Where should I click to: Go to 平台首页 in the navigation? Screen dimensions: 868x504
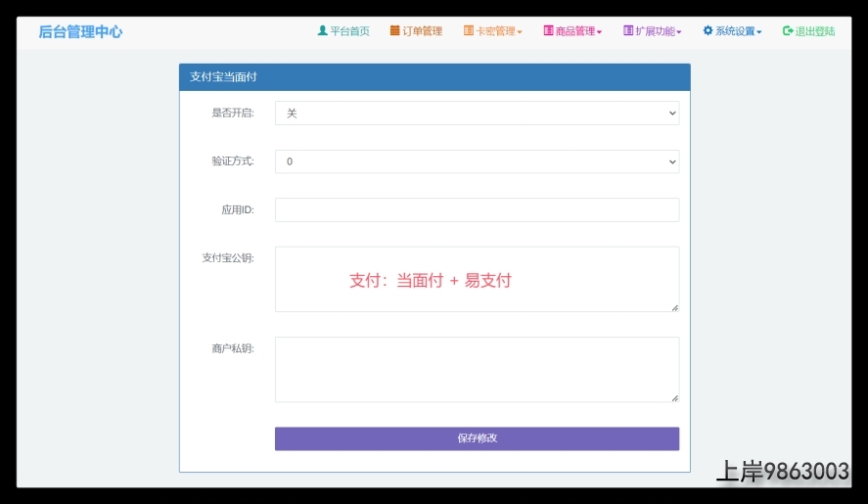click(343, 31)
